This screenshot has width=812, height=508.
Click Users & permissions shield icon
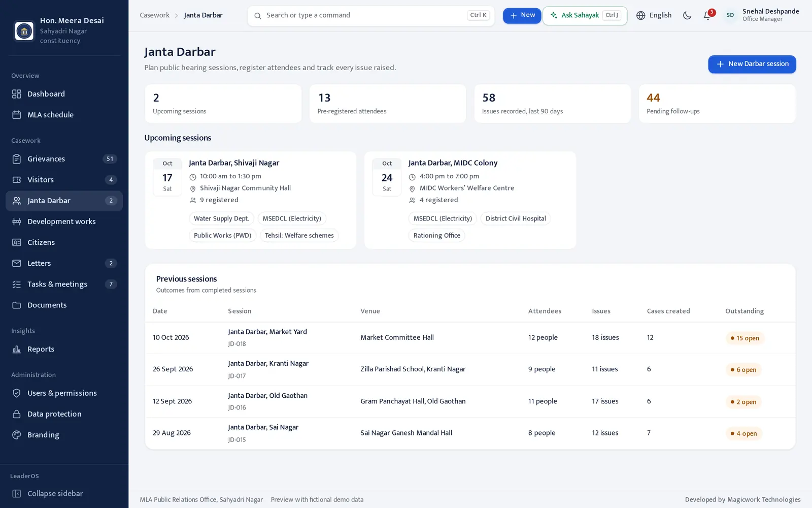point(17,393)
